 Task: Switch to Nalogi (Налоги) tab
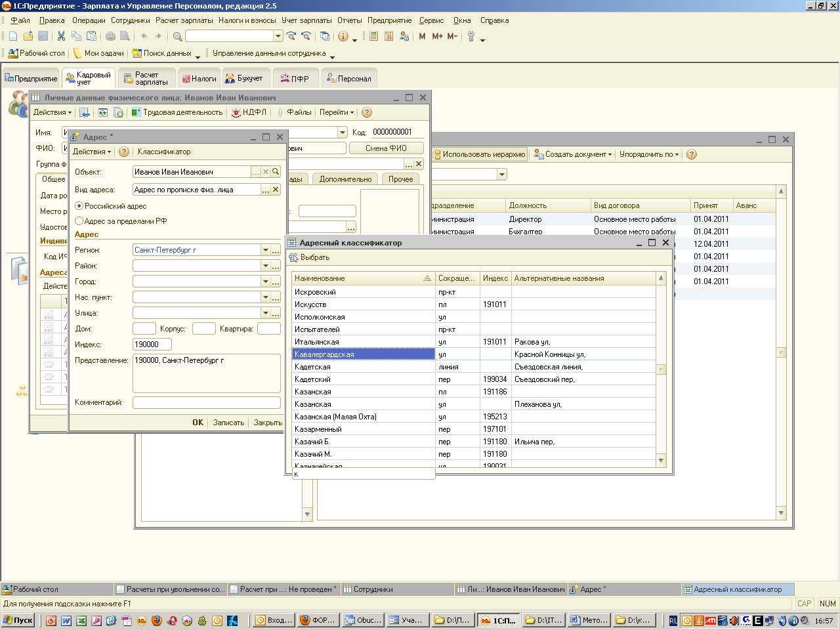[x=199, y=78]
